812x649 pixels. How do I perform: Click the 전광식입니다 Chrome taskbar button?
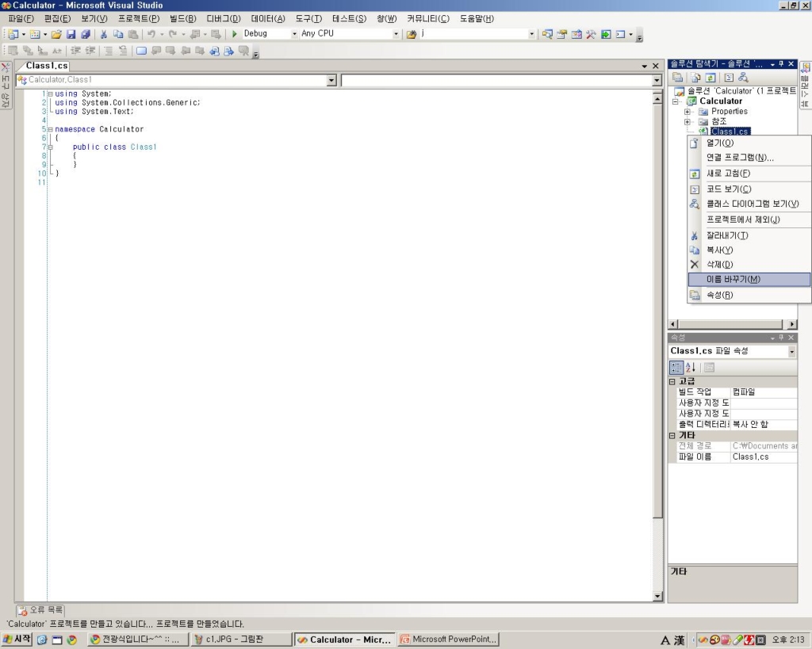(x=137, y=639)
